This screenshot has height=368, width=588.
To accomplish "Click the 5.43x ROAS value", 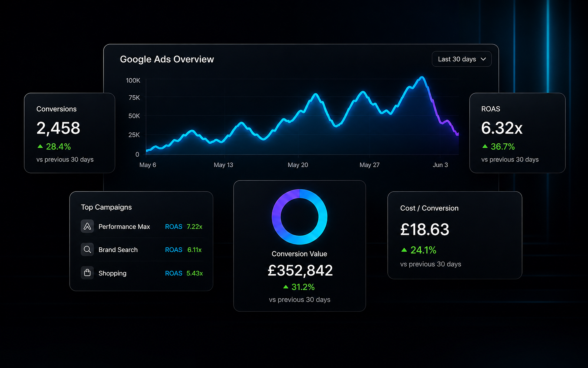I will [194, 273].
